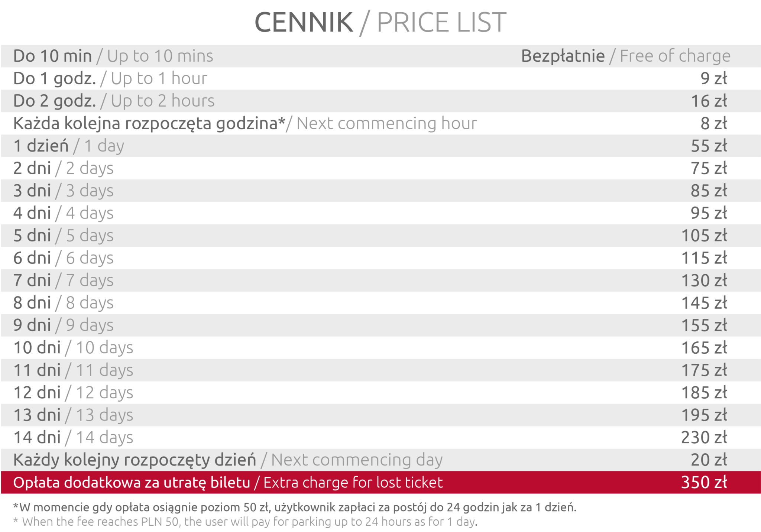Click the 4 dni / 4 days label
Image resolution: width=761 pixels, height=532 pixels.
pyautogui.click(x=64, y=213)
